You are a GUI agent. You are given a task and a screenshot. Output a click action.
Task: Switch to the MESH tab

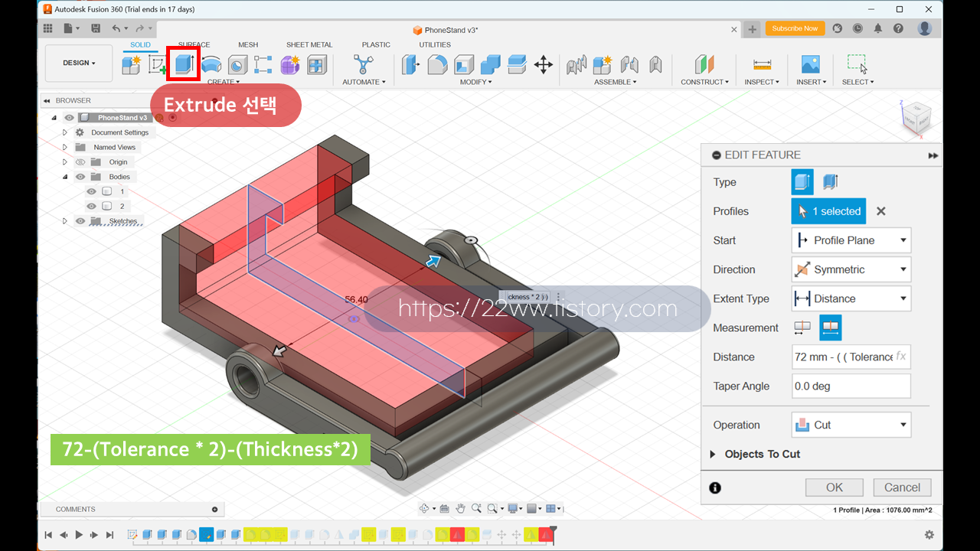pos(248,44)
